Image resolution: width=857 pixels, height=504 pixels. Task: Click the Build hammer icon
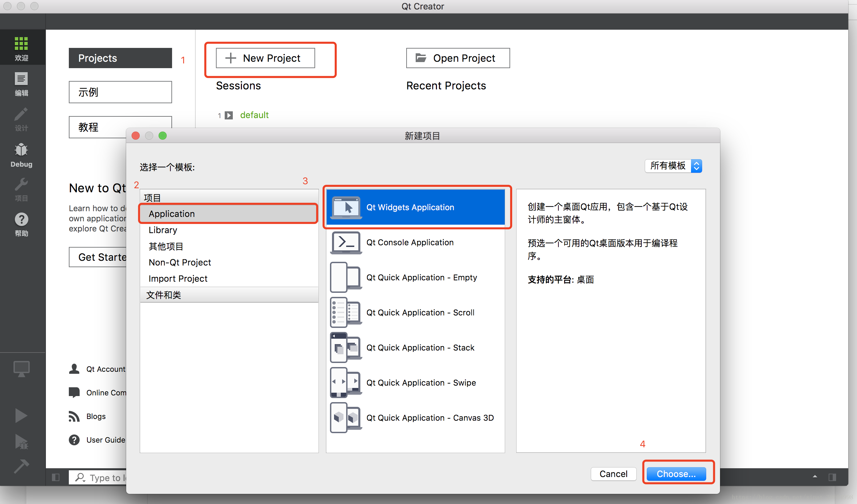click(21, 466)
